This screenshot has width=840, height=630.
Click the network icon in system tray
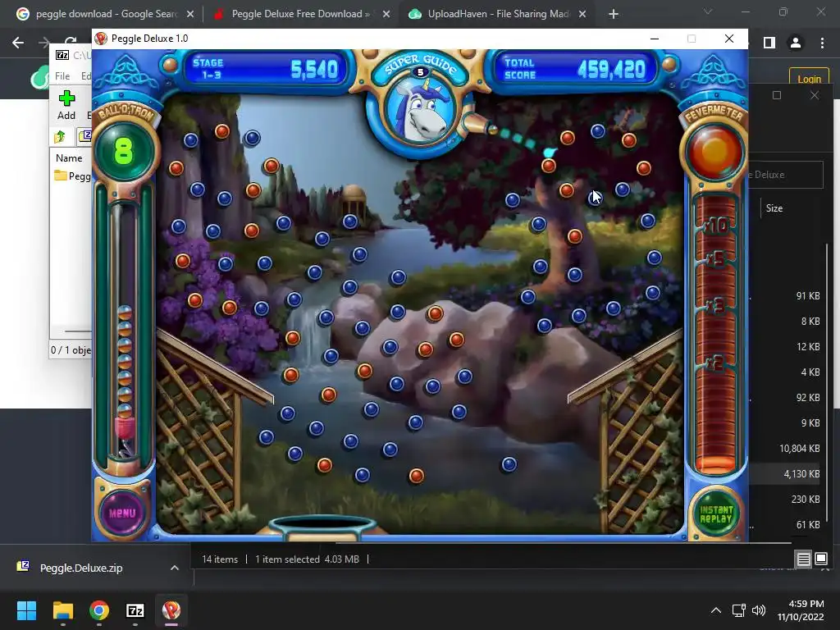pyautogui.click(x=739, y=610)
